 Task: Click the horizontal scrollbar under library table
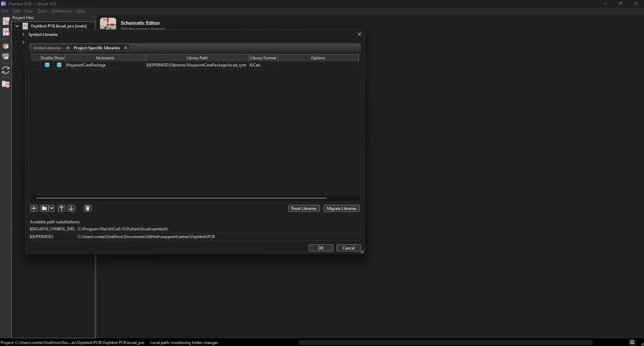[181, 198]
